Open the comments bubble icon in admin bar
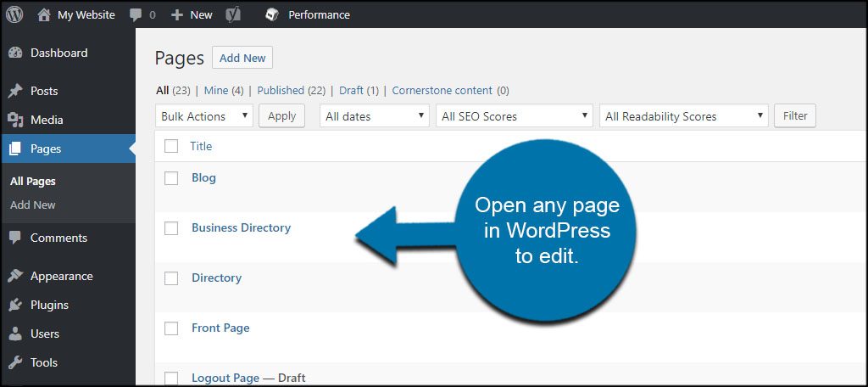 pos(136,15)
